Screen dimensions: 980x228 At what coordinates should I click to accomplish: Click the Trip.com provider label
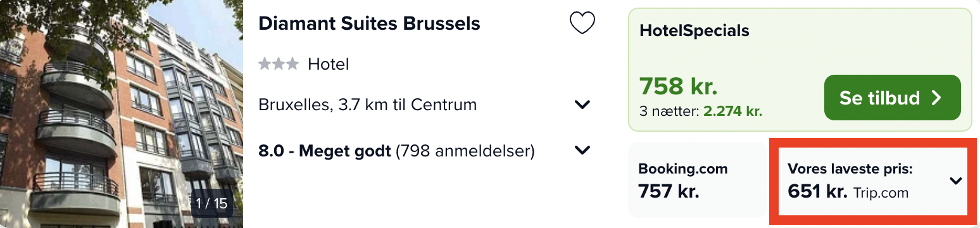click(881, 193)
